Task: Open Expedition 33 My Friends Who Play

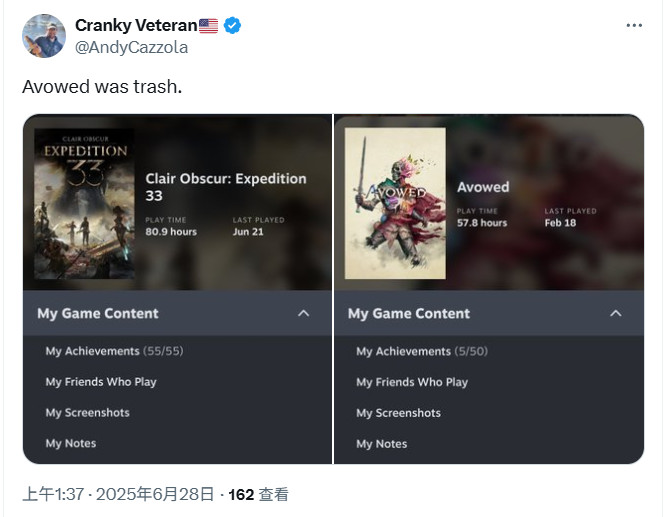Action: [101, 382]
